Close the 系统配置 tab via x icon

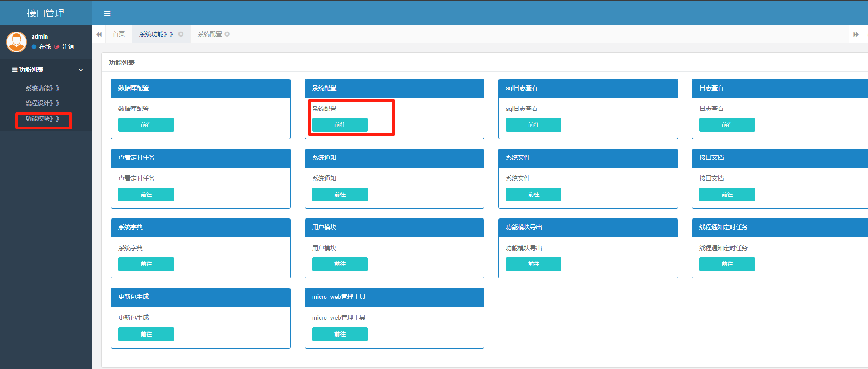pos(227,34)
